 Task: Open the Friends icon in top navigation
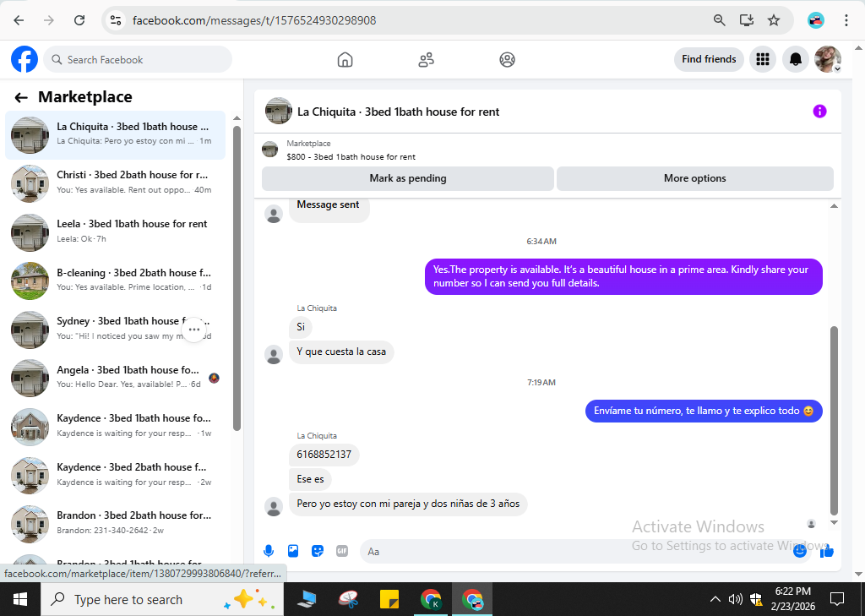(426, 60)
